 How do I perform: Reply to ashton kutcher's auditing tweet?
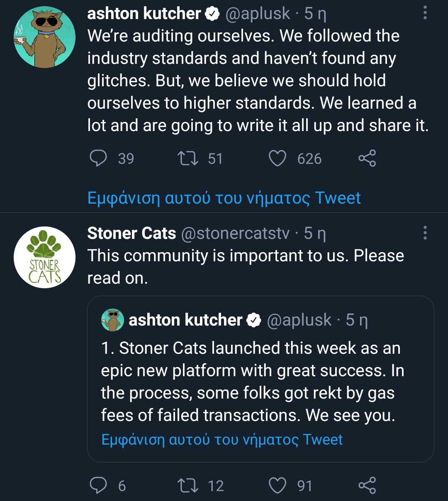(x=99, y=158)
